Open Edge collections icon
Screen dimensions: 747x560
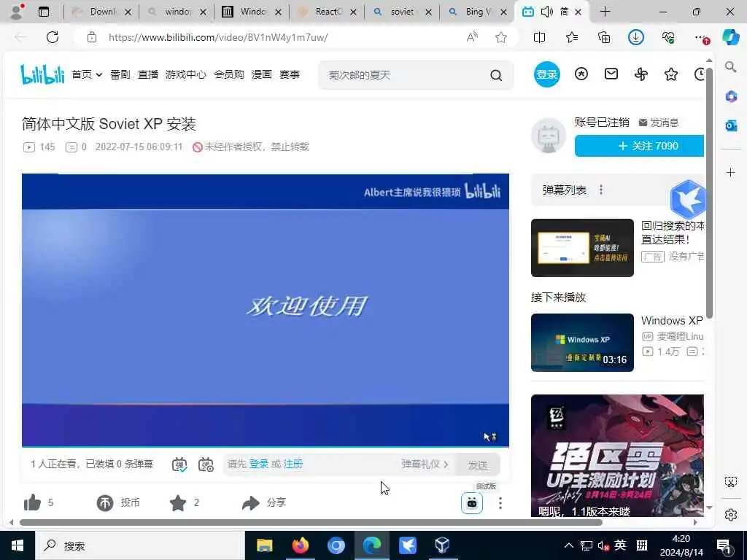604,37
